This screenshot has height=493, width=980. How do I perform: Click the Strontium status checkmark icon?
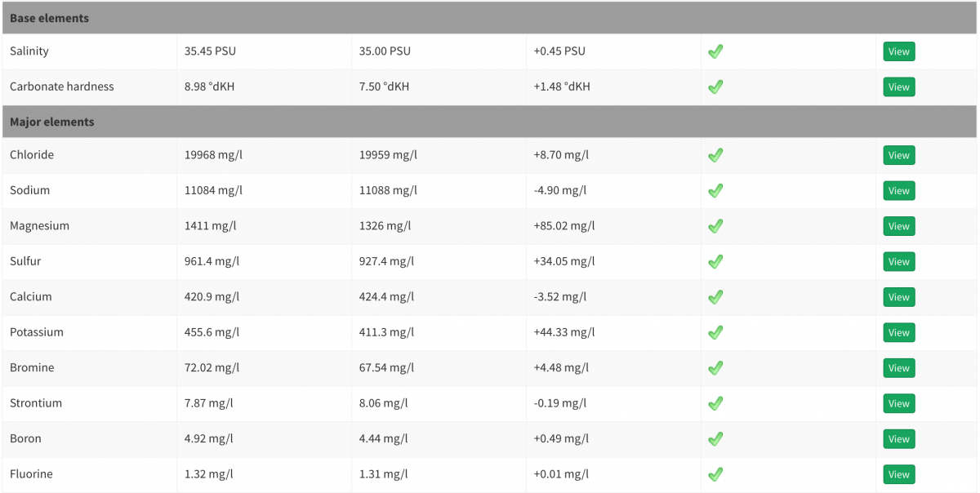click(715, 403)
